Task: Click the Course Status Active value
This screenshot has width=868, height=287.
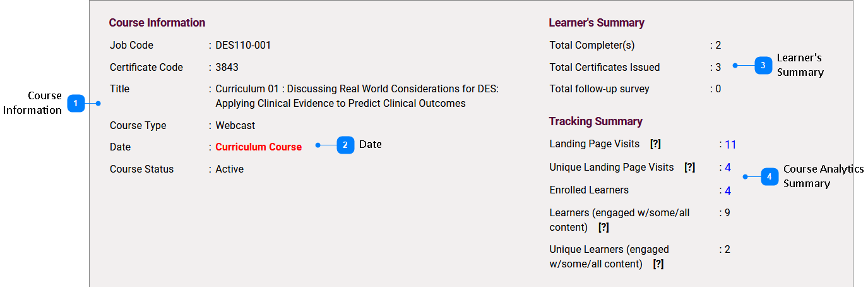Action: click(230, 169)
